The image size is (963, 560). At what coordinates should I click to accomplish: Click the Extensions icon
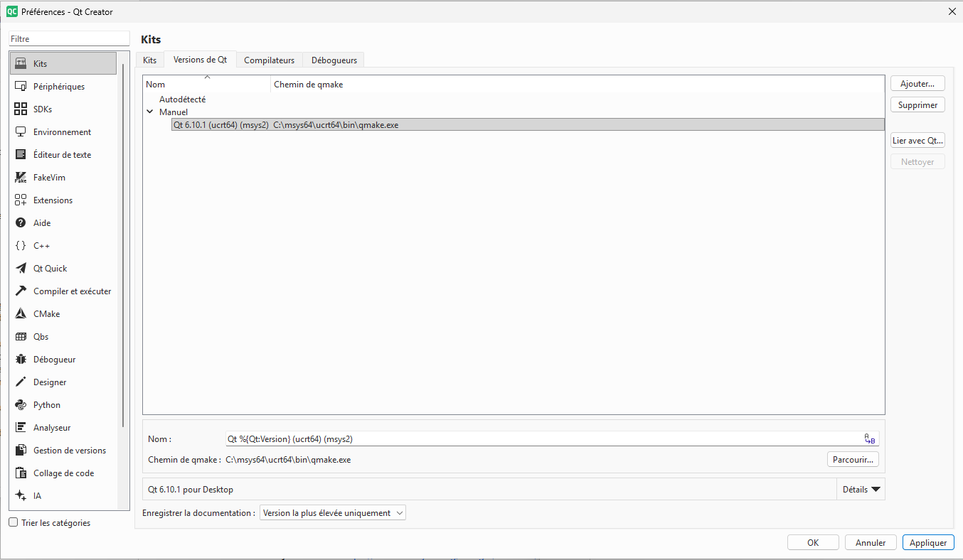(x=21, y=200)
